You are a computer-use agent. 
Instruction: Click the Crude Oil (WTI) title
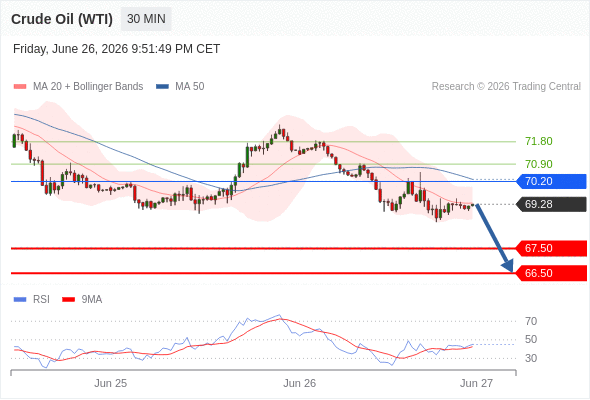(x=62, y=19)
